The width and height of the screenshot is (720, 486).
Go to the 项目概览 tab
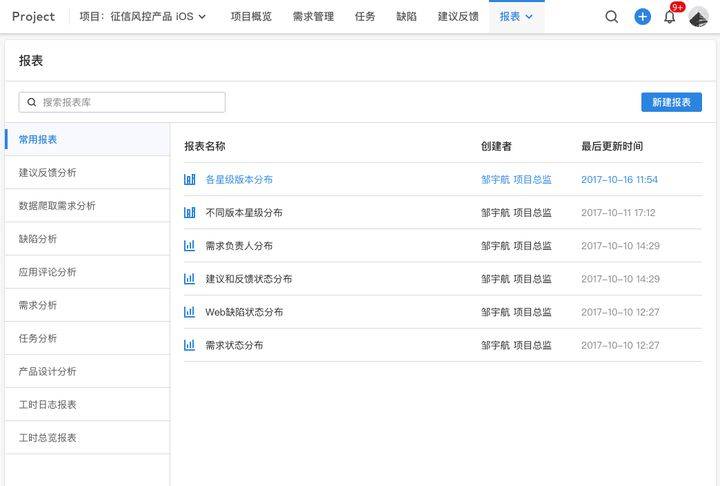tap(251, 17)
